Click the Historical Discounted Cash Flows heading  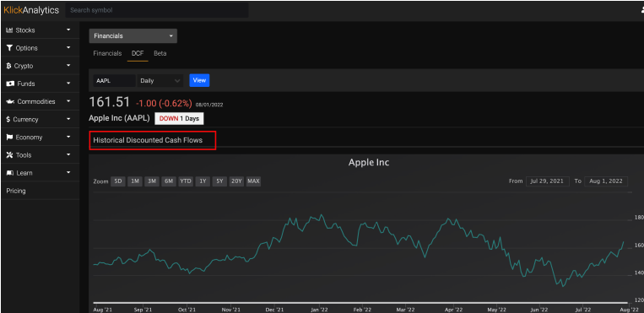(x=148, y=140)
